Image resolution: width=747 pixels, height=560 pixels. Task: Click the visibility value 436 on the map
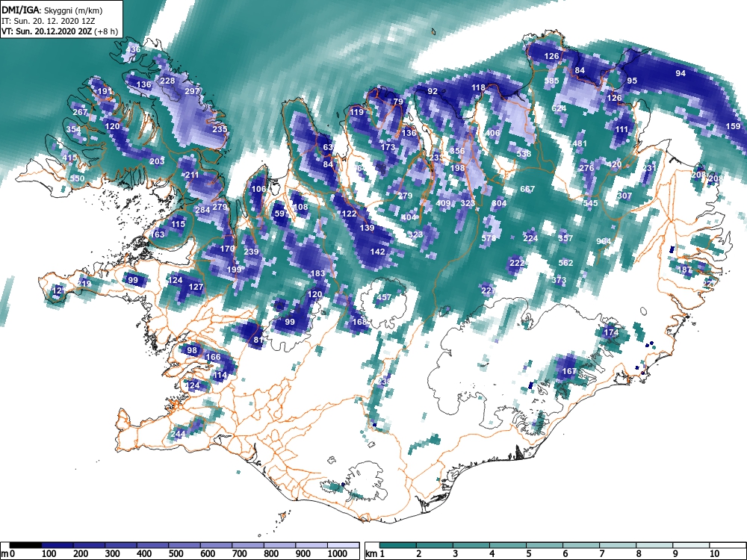pos(134,49)
